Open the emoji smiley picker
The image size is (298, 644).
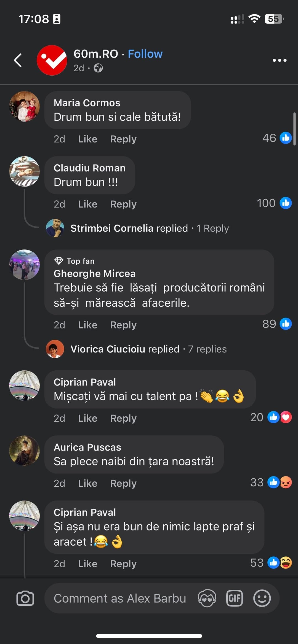coord(262,598)
